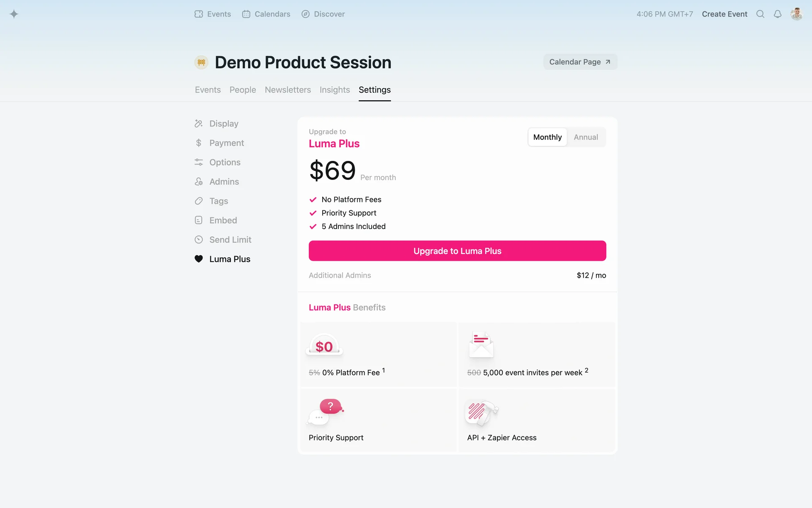Open the notifications bell
Screen dimensions: 812x508
tap(777, 14)
